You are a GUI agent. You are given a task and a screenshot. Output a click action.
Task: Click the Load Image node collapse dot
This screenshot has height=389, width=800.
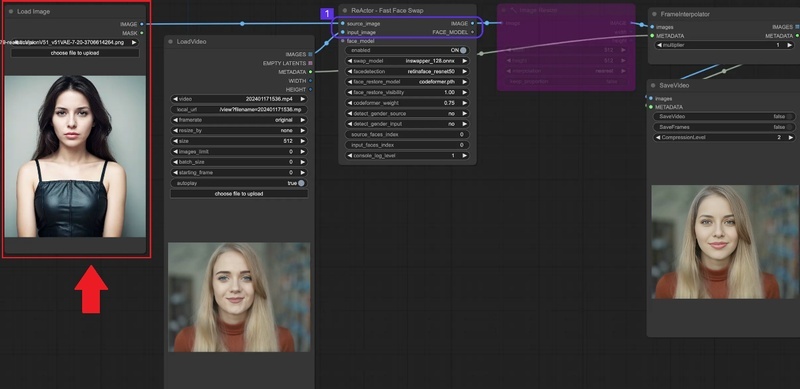[11, 11]
